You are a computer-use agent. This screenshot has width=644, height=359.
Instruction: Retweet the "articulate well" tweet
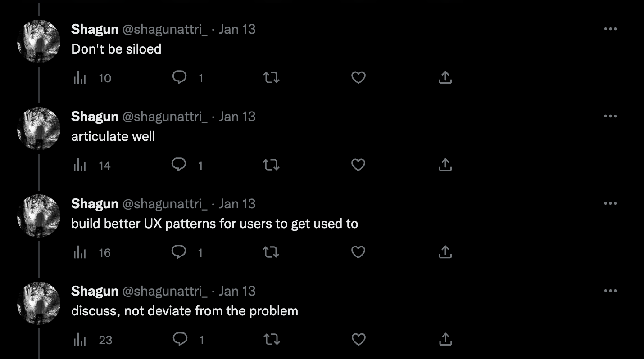pos(271,165)
